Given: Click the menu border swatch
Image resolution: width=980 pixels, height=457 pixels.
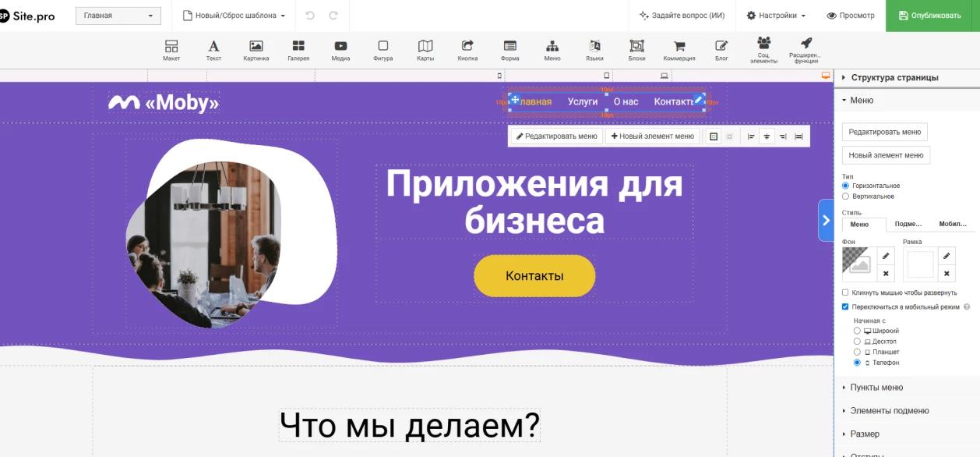Looking at the screenshot, I should (920, 264).
